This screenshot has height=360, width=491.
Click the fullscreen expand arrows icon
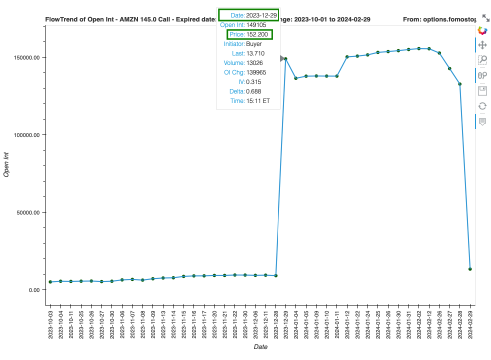[486, 18]
